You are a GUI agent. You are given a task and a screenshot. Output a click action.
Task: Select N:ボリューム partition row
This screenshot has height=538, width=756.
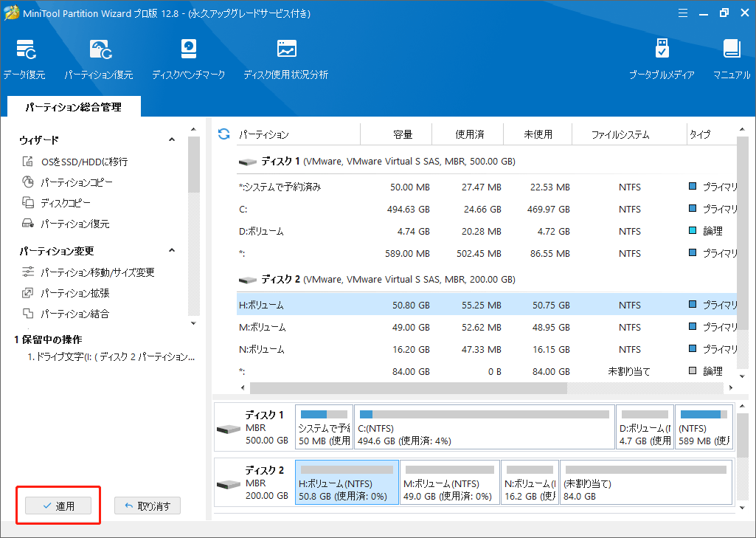487,349
